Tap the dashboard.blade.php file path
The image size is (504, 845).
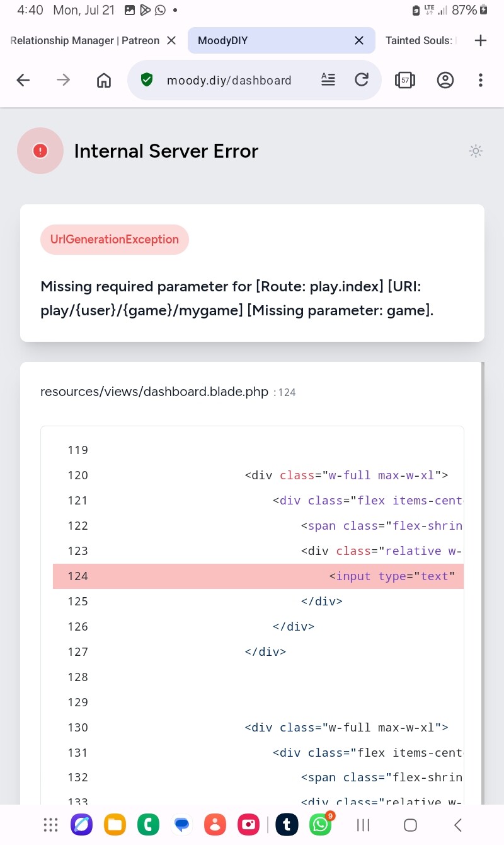tap(154, 392)
